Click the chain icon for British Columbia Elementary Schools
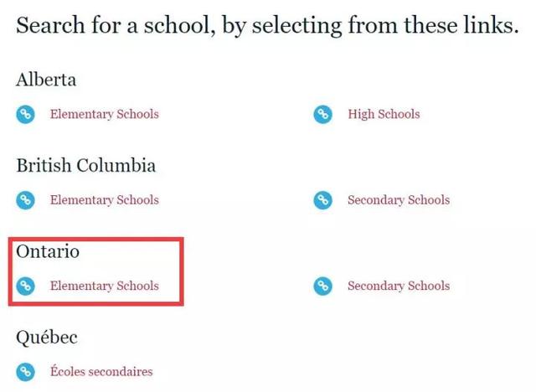 click(25, 200)
